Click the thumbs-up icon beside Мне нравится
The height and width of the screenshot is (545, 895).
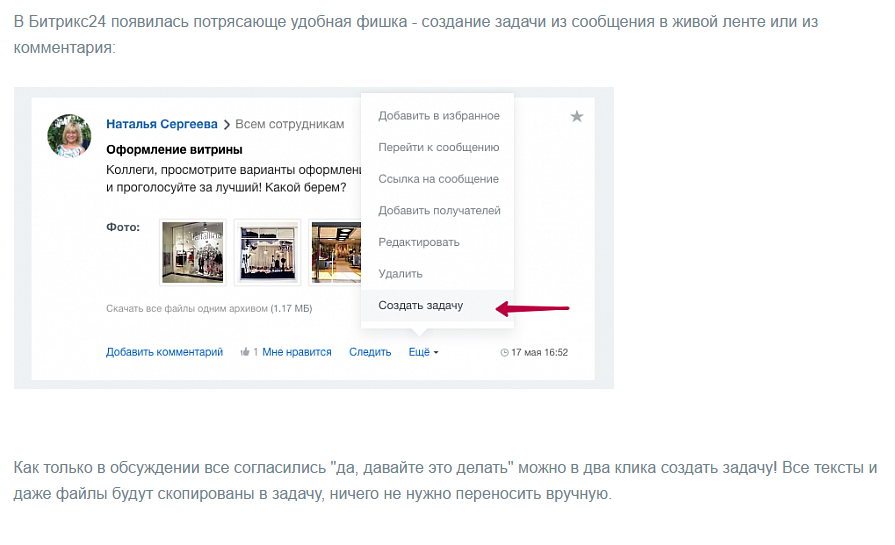(245, 352)
